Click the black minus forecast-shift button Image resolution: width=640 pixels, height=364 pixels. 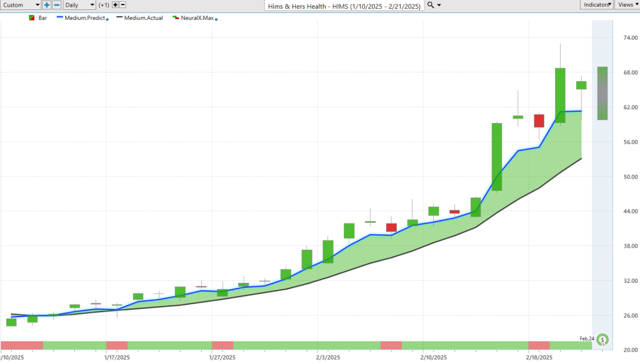tap(123, 5)
